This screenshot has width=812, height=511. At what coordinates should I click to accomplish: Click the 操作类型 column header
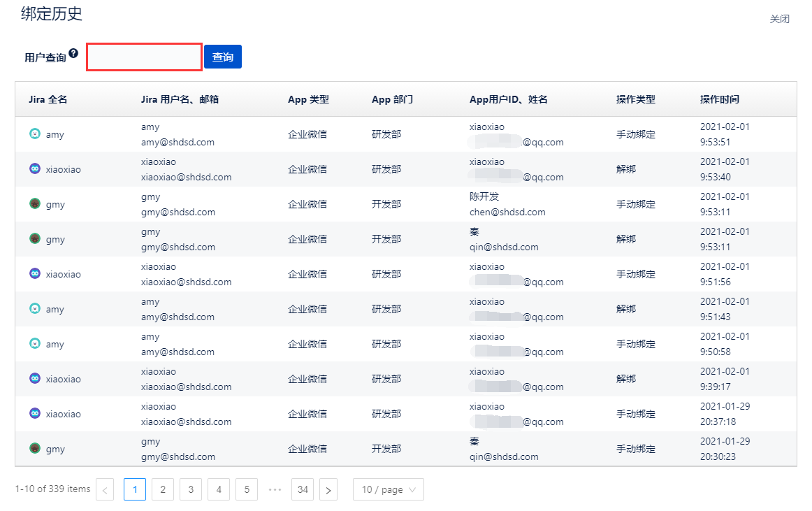point(635,99)
